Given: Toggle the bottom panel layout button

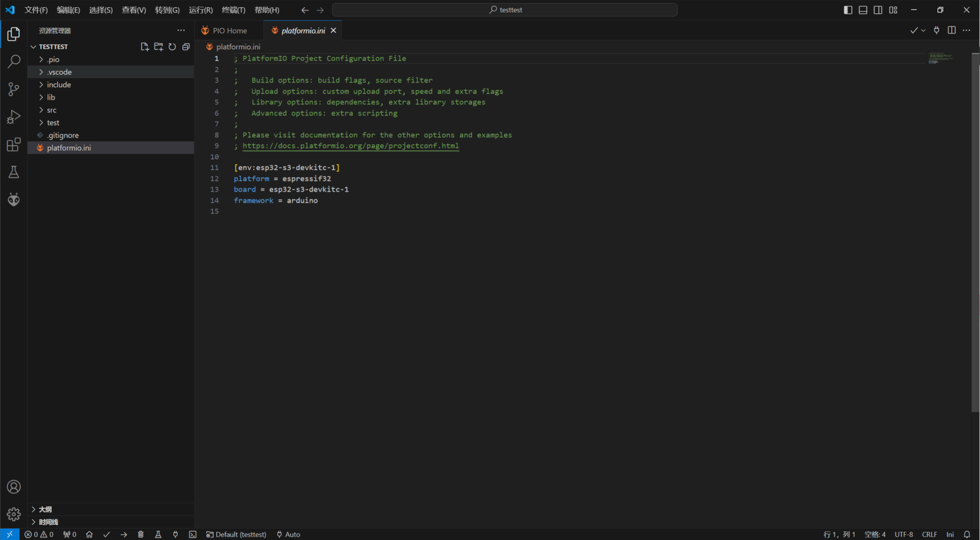Looking at the screenshot, I should tap(863, 10).
